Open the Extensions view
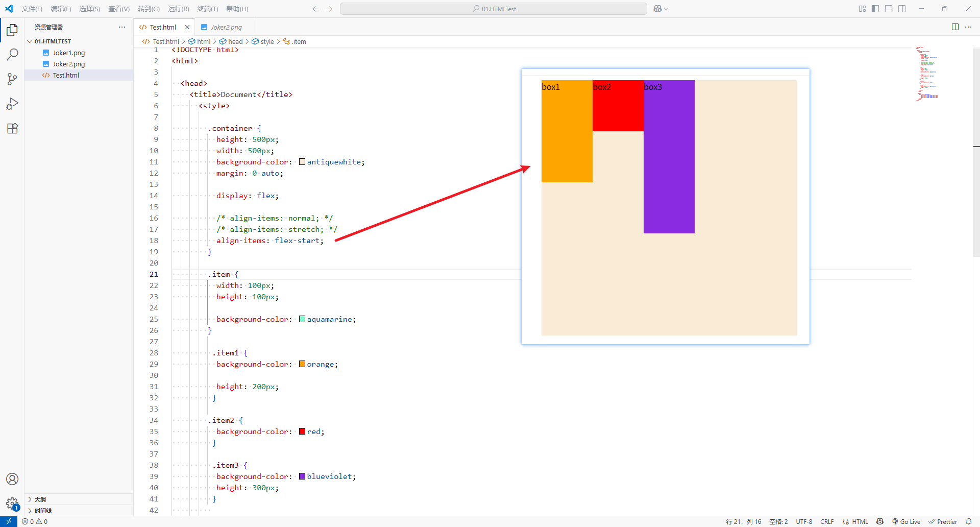The image size is (980, 527). coord(12,128)
